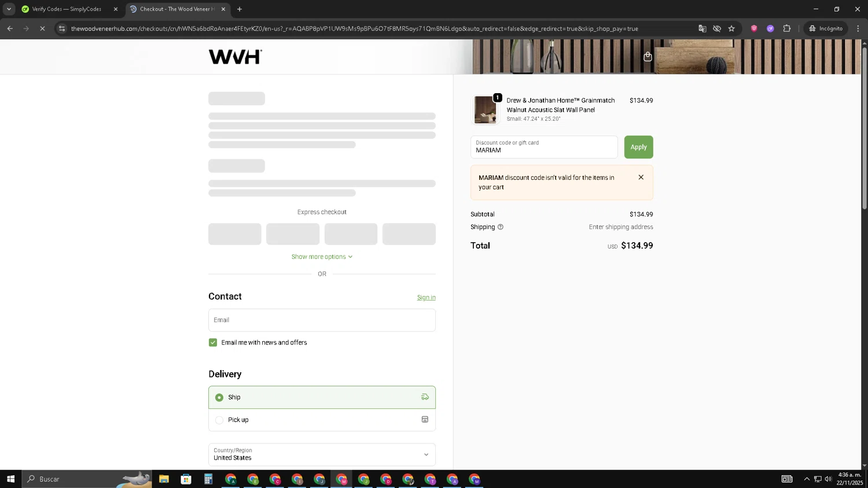
Task: Close the Verify Codes tab
Action: click(116, 9)
